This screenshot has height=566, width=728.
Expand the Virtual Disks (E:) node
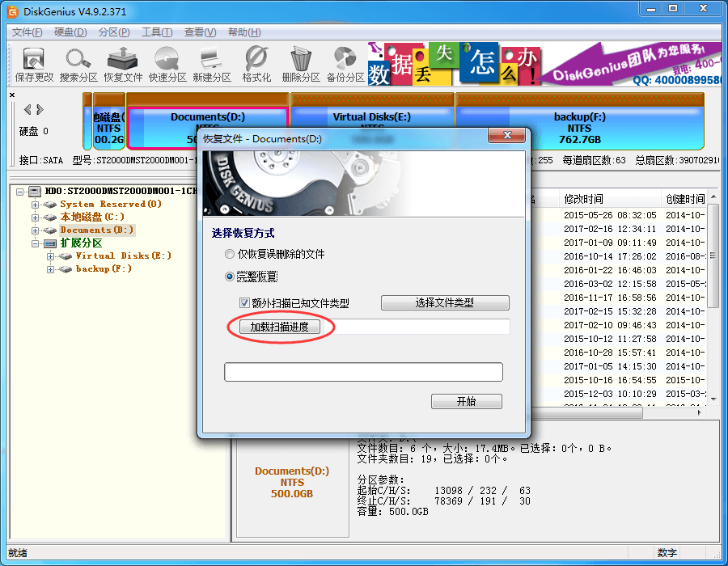50,256
